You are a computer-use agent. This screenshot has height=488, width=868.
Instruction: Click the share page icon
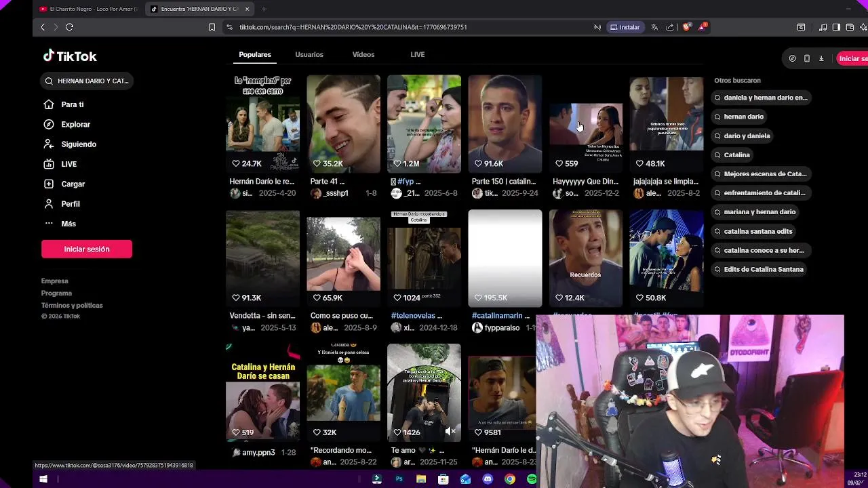click(x=670, y=27)
